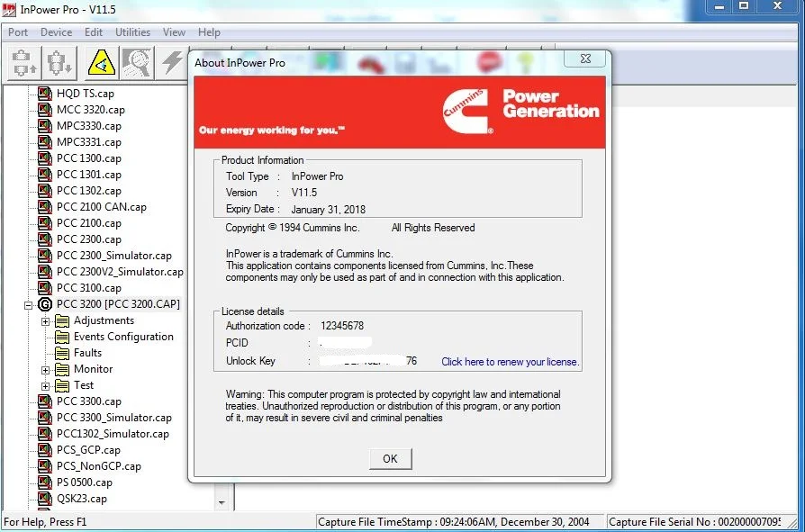Maximize the InPower Pro main window
Viewport: 805px width, 532px height.
point(744,6)
